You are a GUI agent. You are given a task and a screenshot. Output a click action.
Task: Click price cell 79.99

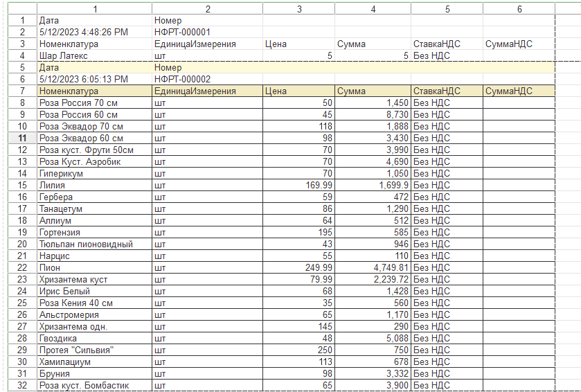pos(298,279)
